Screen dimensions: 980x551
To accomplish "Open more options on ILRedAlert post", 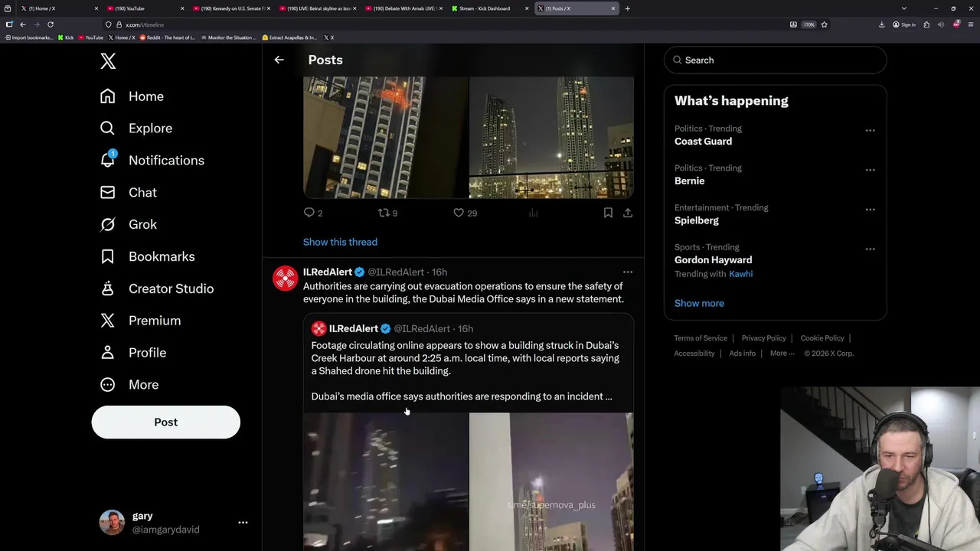I will (x=628, y=272).
